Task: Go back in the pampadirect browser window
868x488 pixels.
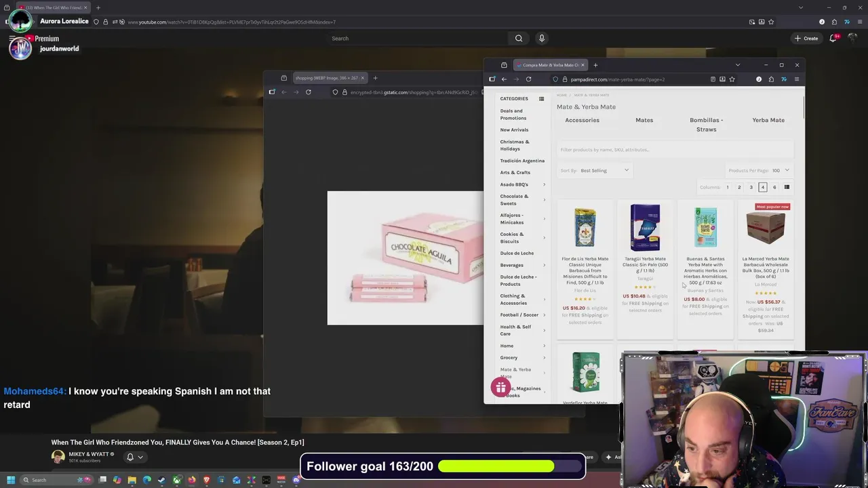Action: pos(504,79)
